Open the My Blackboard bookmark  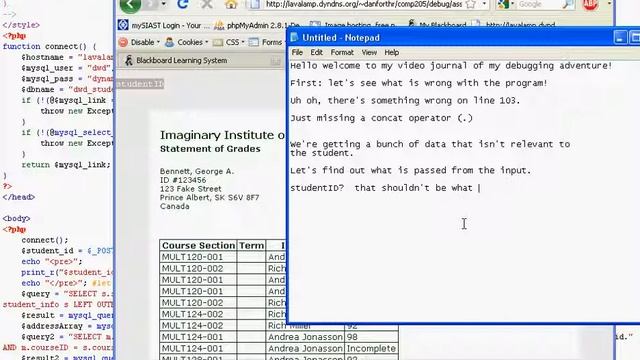[x=437, y=25]
